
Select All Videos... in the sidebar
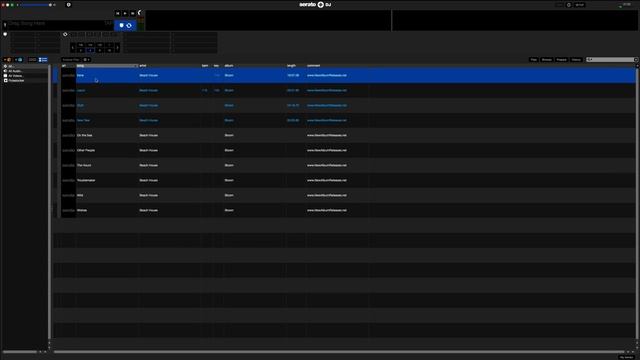(25, 76)
